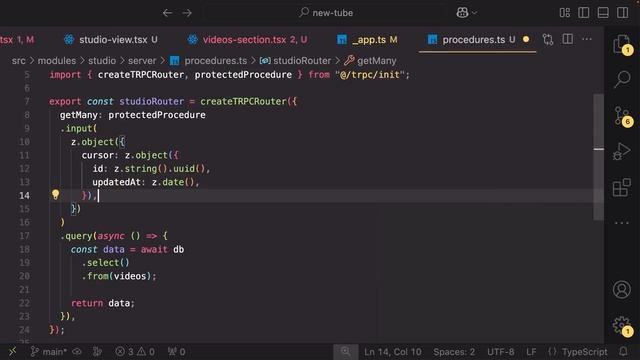
Task: Toggle the secondary side bar
Action: [622, 13]
